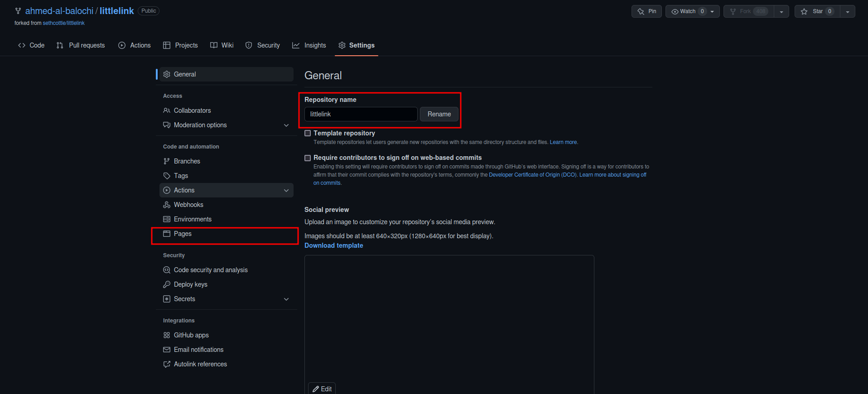
Task: Click the Rename button
Action: (x=439, y=114)
